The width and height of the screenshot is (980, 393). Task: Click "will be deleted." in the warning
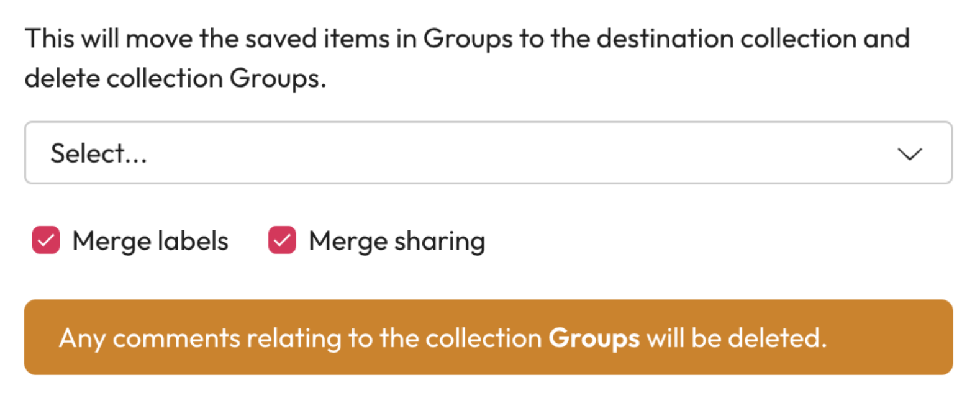(x=737, y=338)
